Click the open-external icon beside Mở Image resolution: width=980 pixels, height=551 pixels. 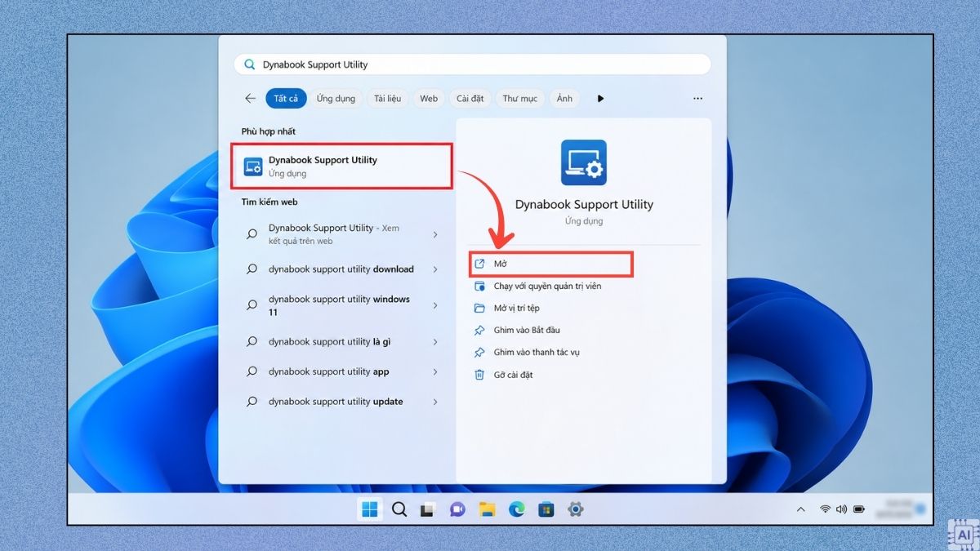coord(479,264)
